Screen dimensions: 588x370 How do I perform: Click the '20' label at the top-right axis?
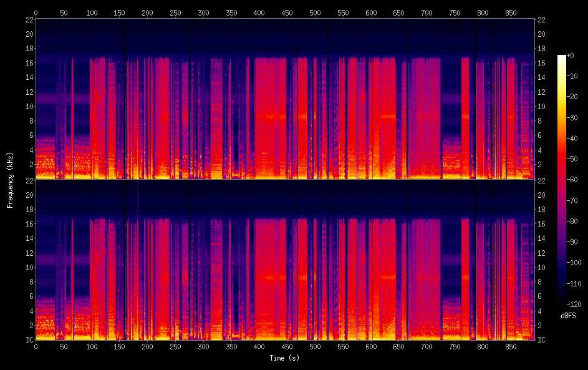[542, 34]
